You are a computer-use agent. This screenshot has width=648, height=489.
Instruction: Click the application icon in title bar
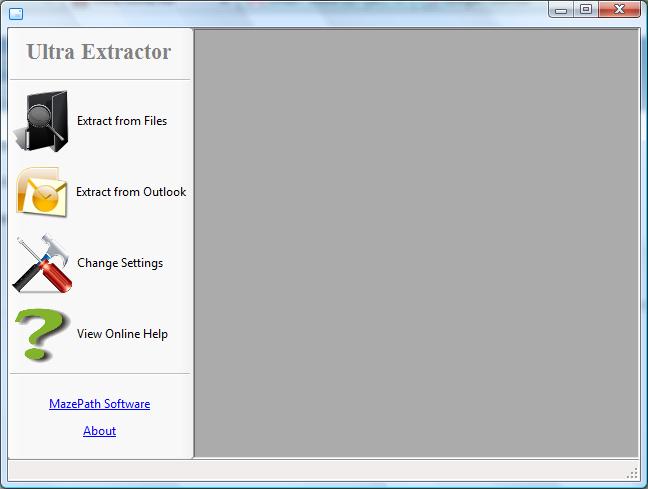pos(16,14)
